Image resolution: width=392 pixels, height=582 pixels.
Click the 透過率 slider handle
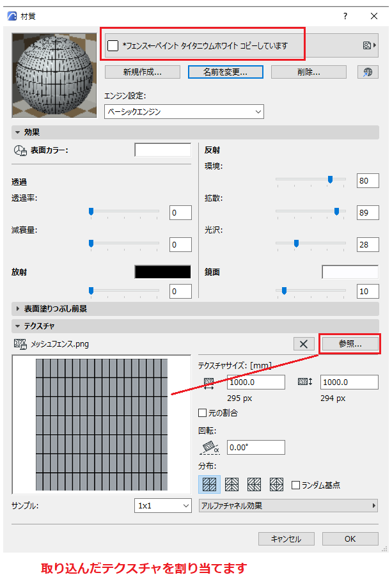tap(91, 212)
